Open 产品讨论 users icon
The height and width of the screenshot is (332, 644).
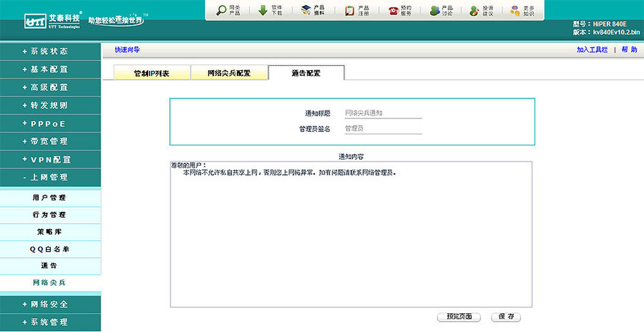[435, 10]
